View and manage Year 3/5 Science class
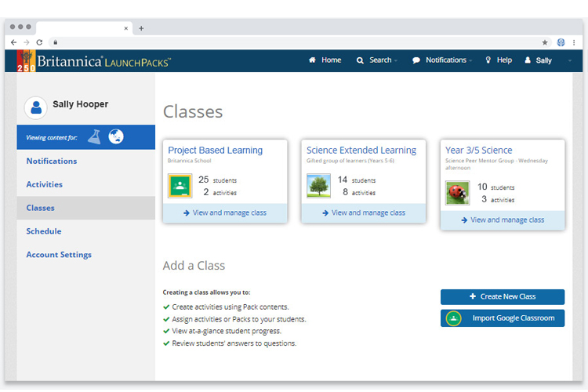Viewport: 588px width, 392px height. (x=503, y=220)
